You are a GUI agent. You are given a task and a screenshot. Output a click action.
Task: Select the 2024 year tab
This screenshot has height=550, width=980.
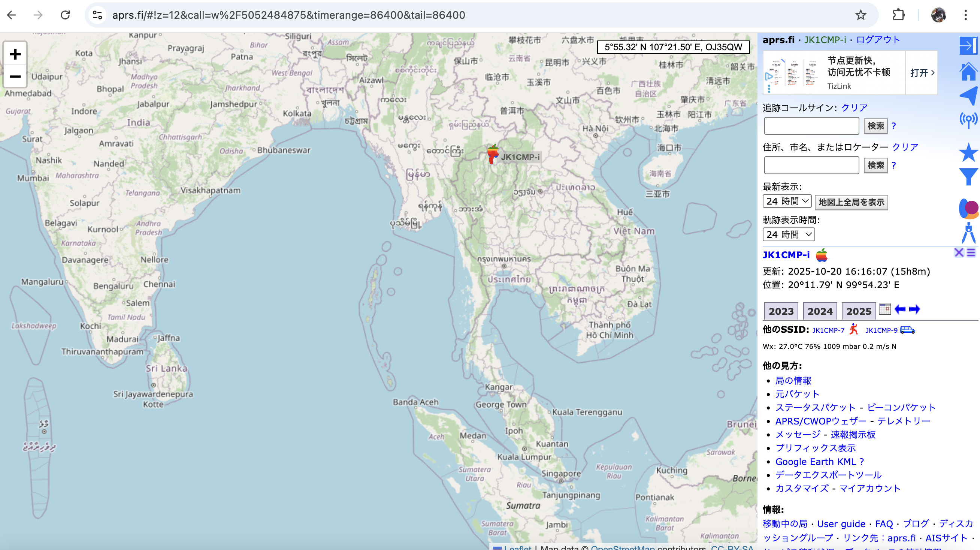click(820, 311)
